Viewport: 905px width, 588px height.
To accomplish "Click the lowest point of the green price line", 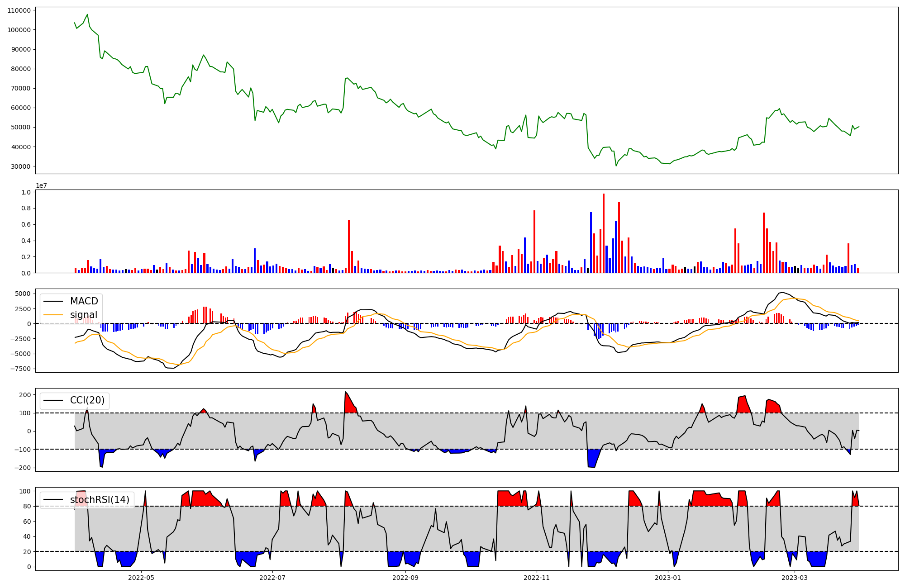I will point(616,166).
